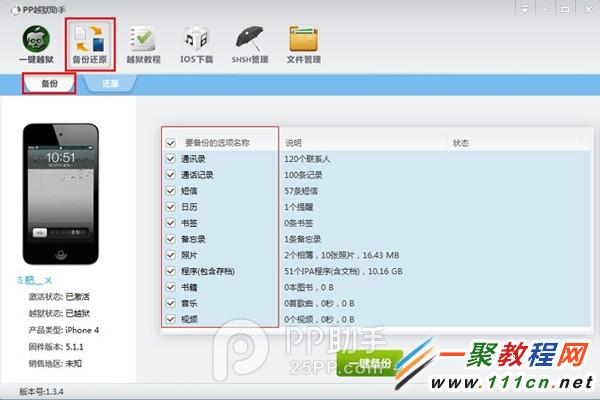600x400 pixels.
Task: Switch to the 还原 restore tab
Action: pos(110,85)
